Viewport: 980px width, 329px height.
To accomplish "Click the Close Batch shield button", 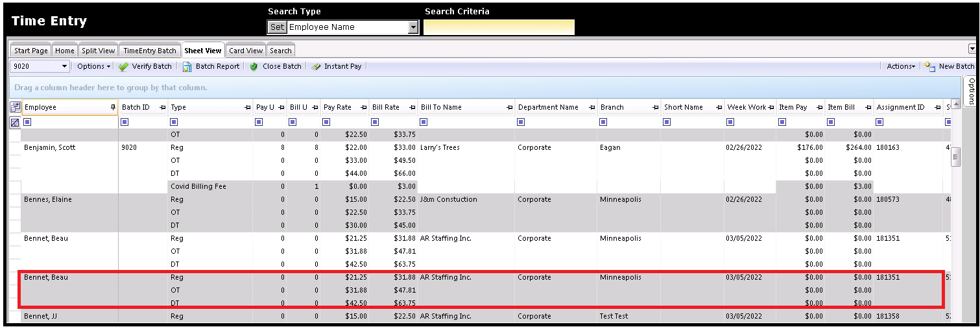I will point(276,66).
